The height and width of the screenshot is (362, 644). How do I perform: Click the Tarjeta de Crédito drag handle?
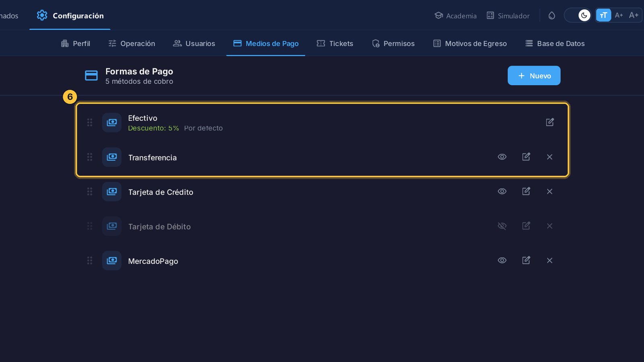pos(90,191)
